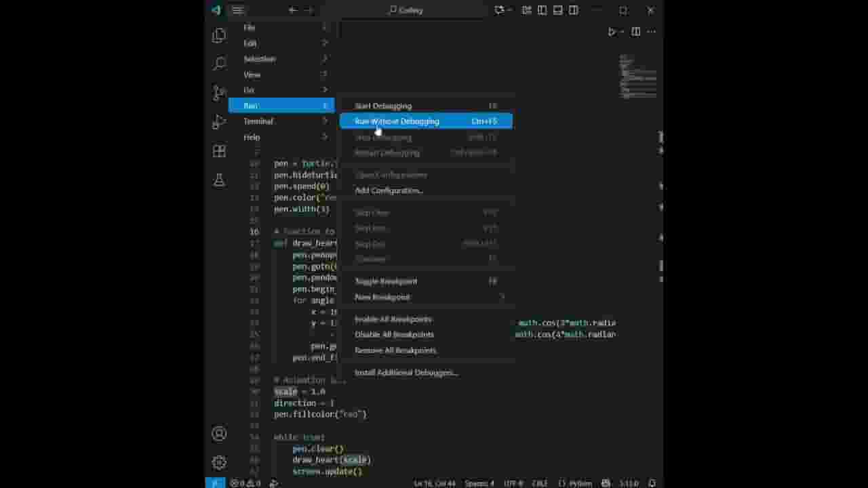Open the Source Control view
Viewport: 868px width, 488px height.
click(219, 93)
